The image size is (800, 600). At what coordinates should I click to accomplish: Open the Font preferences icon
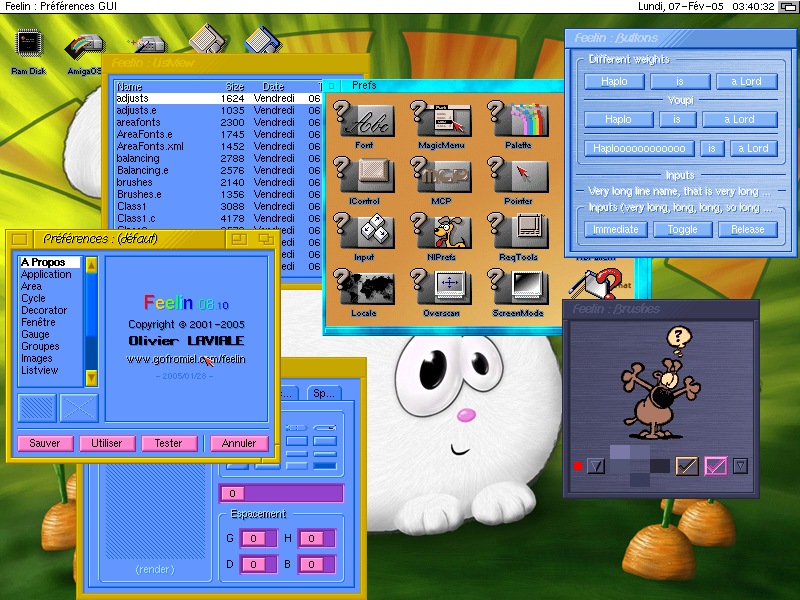(364, 125)
